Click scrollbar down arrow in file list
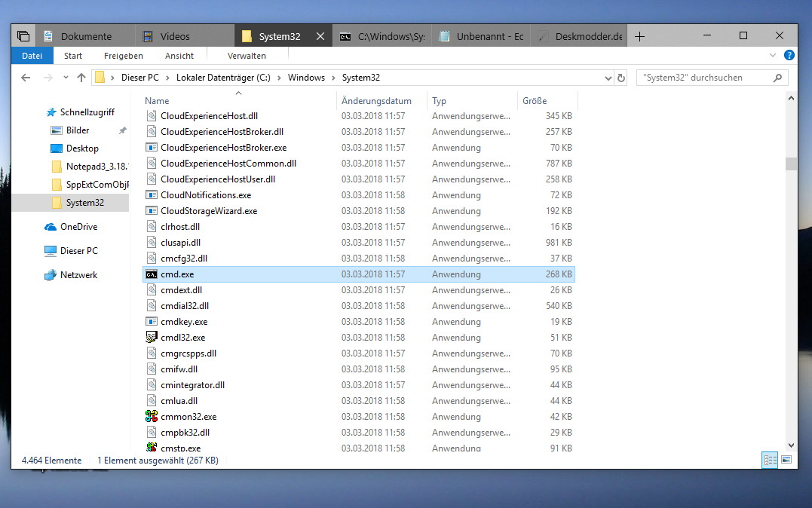Viewport: 812px width, 508px height. 791,445
